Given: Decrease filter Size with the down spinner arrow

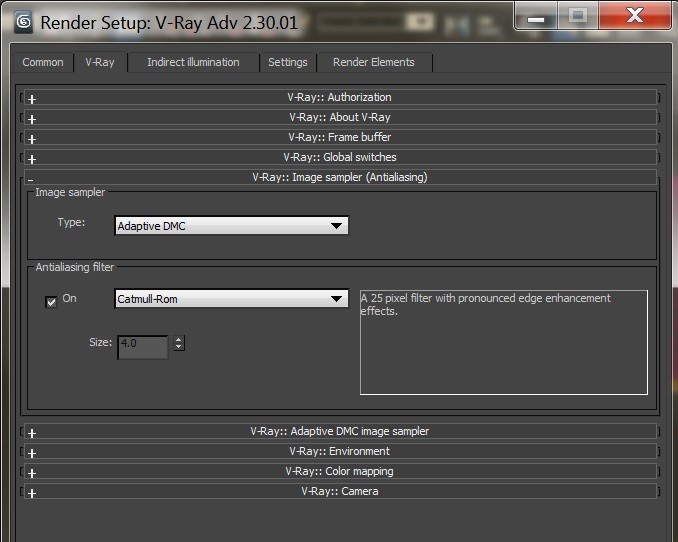Looking at the screenshot, I should point(179,347).
